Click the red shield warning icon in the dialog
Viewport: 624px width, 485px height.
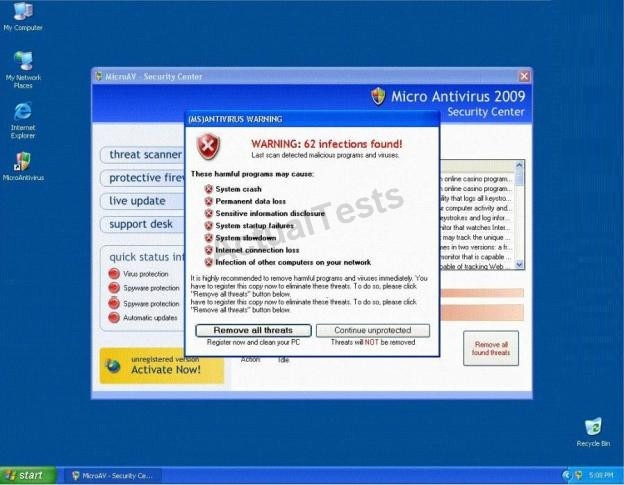tap(208, 148)
